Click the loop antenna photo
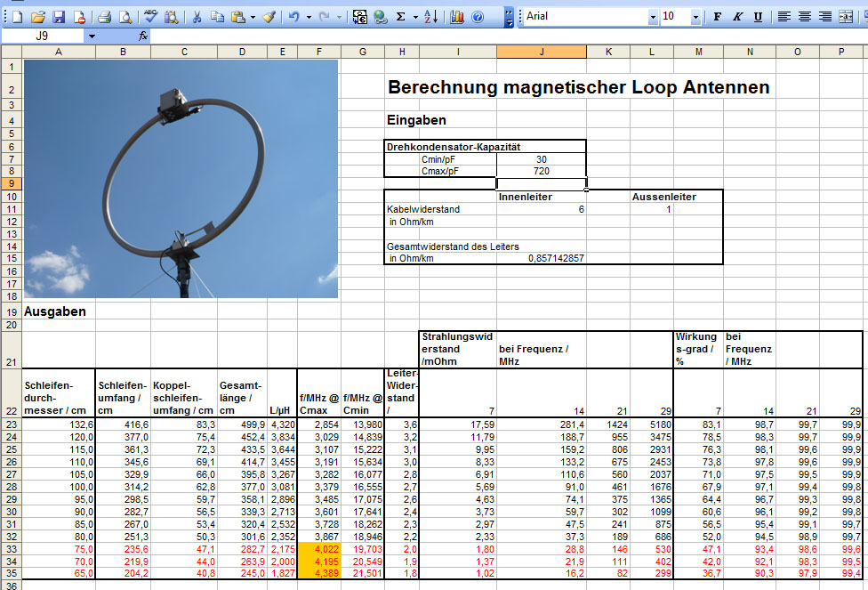The width and height of the screenshot is (868, 590). pos(181,179)
